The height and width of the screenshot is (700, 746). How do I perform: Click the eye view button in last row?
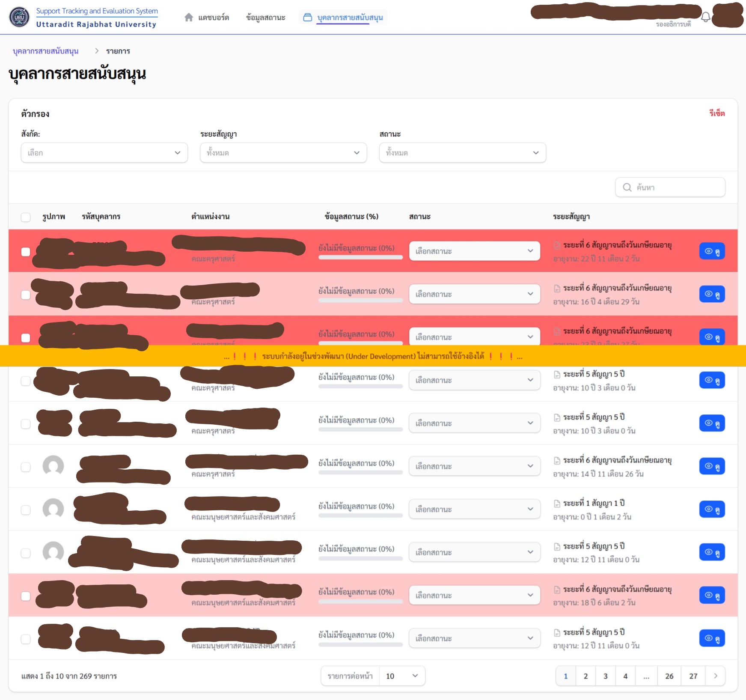point(712,638)
